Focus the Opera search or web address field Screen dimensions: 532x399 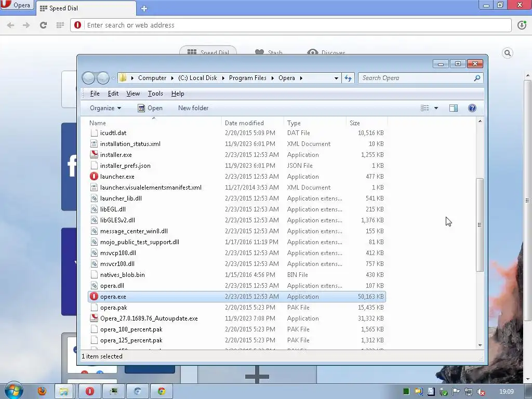point(291,25)
